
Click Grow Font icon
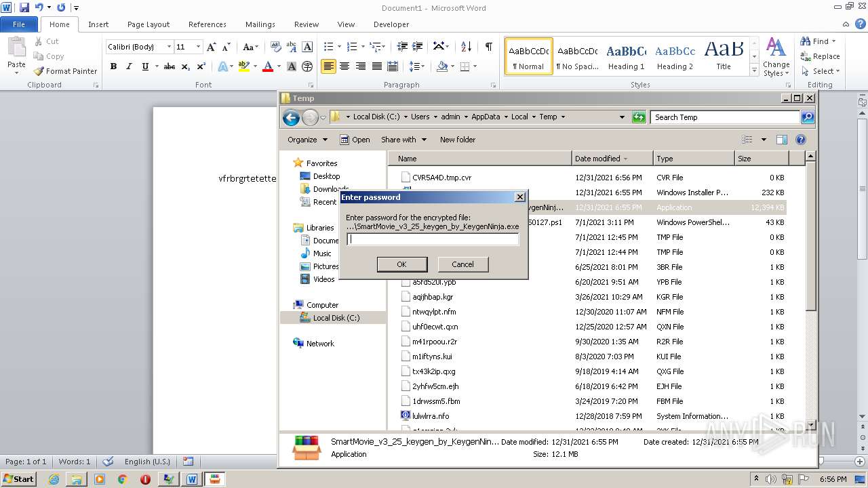coord(212,47)
